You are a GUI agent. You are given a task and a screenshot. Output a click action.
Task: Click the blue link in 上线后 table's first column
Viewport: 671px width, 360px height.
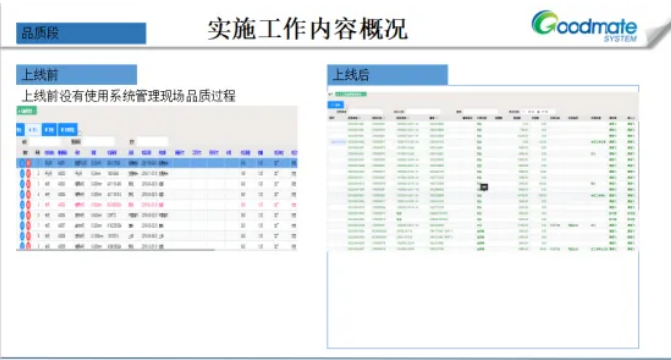(338, 142)
